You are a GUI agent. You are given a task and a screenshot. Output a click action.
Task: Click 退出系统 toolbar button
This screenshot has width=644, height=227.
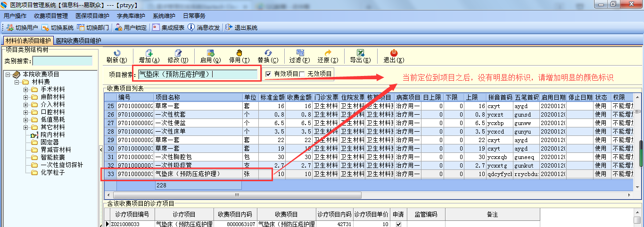(241, 27)
